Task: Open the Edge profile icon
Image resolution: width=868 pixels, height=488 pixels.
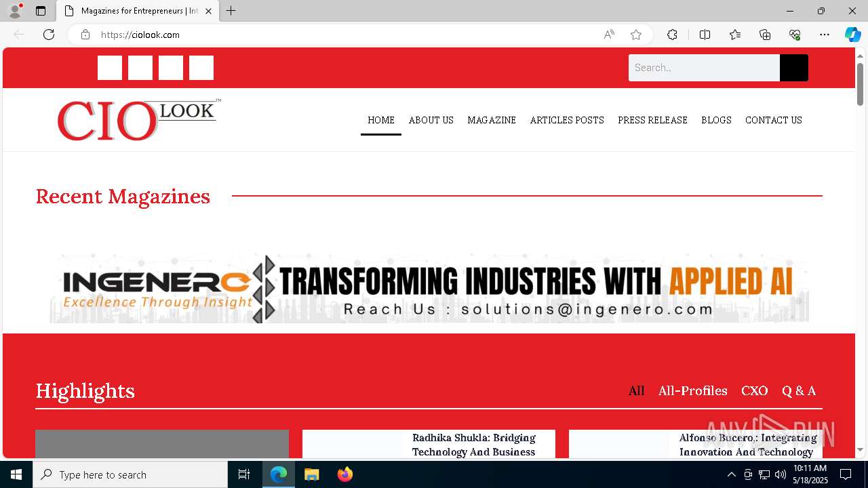Action: (x=15, y=11)
